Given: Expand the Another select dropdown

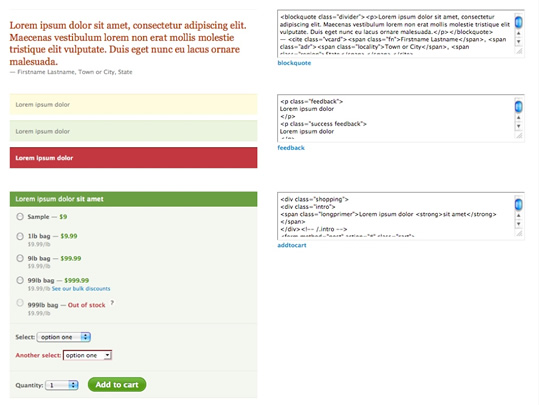Looking at the screenshot, I should [x=87, y=355].
